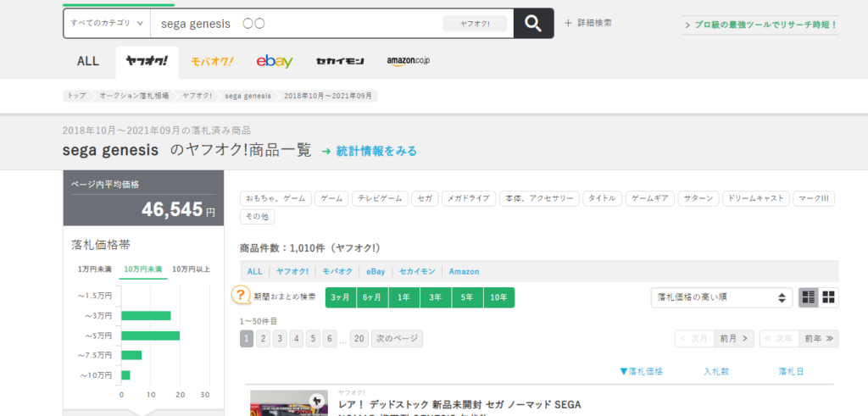Click eBay in the results source filter bar
Screen dimensions: 868x416
pos(376,272)
